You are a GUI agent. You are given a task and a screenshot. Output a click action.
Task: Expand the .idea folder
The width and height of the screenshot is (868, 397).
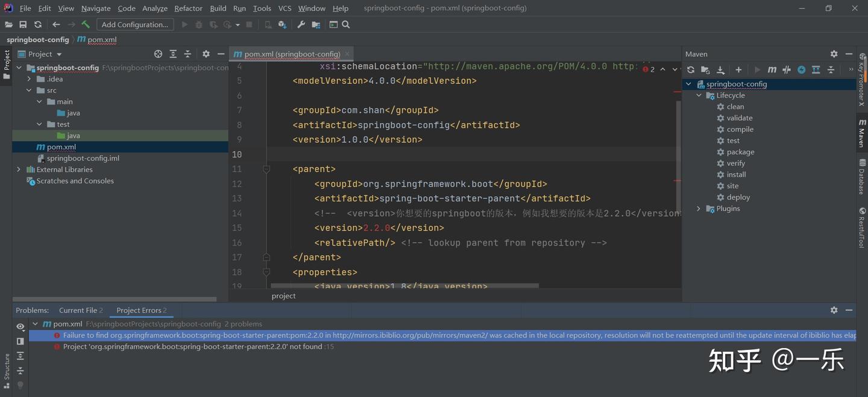[x=29, y=79]
